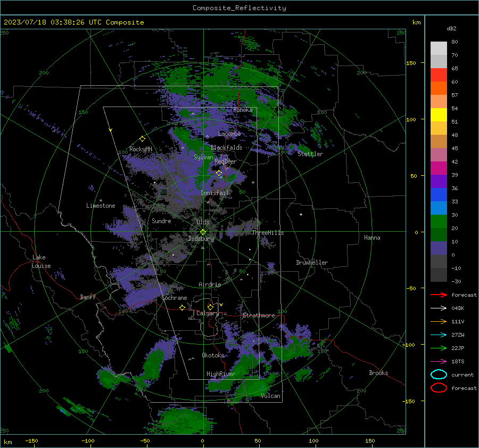Click the Sylvan label

click(x=203, y=157)
